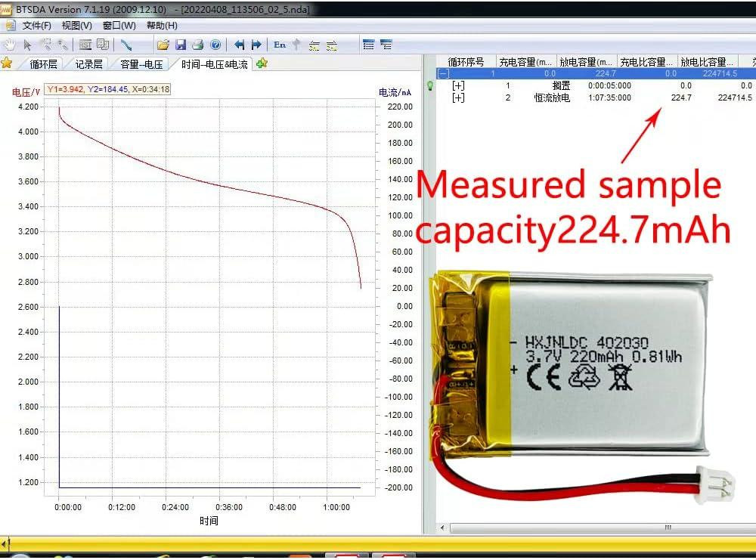This screenshot has width=756, height=560.
Task: Click the open file folder icon
Action: pos(163,45)
